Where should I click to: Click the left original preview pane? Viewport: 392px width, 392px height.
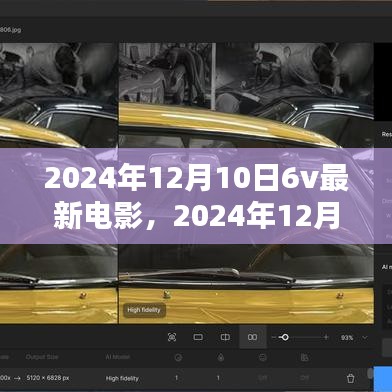(x=59, y=183)
